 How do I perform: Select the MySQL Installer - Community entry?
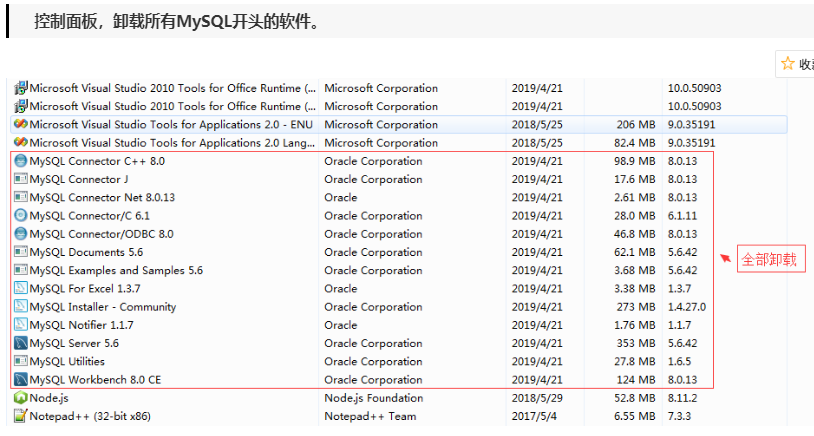[103, 306]
